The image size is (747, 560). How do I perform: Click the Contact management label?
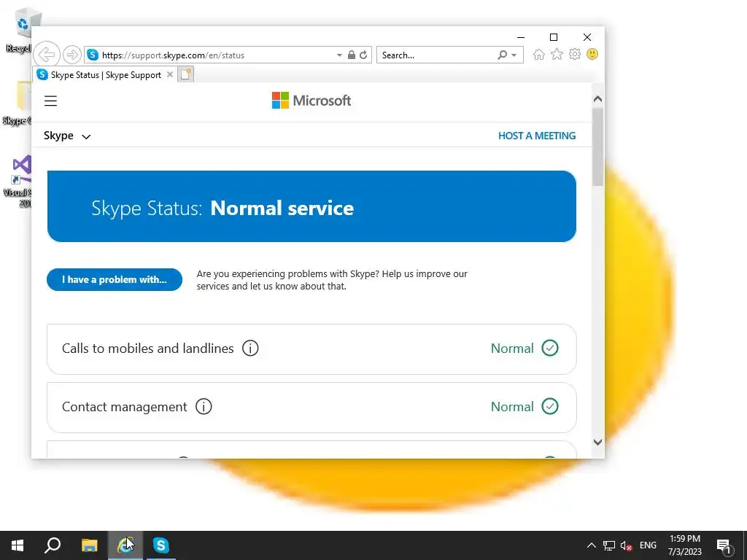124,407
